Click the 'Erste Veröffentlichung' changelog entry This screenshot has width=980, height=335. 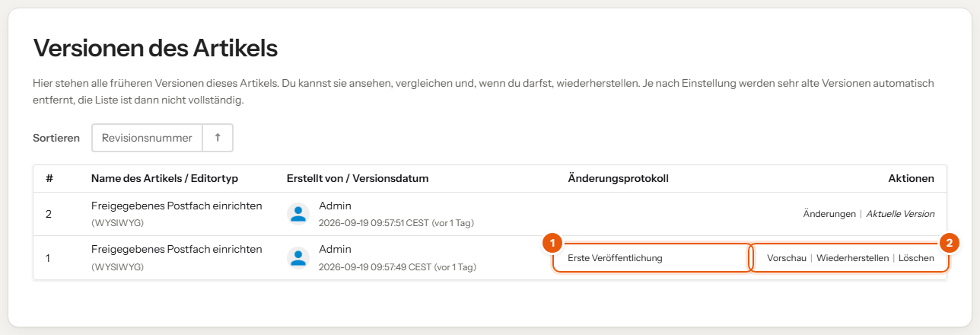(x=615, y=258)
